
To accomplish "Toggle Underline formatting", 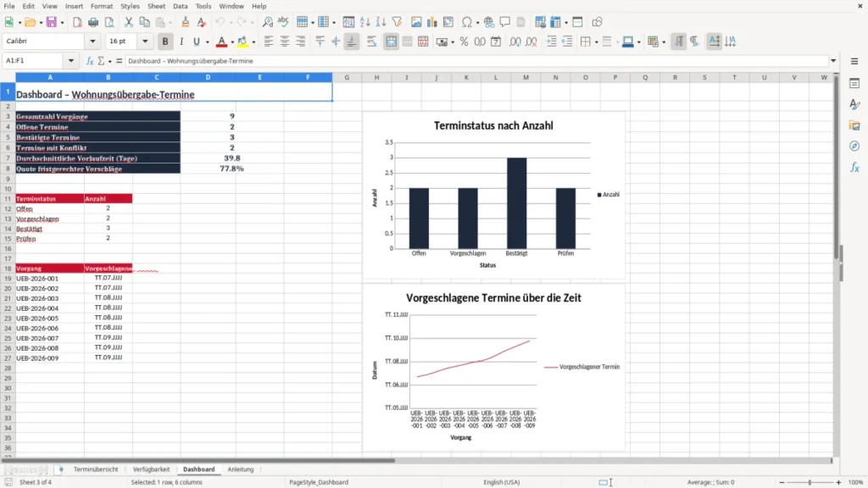I will coord(196,42).
